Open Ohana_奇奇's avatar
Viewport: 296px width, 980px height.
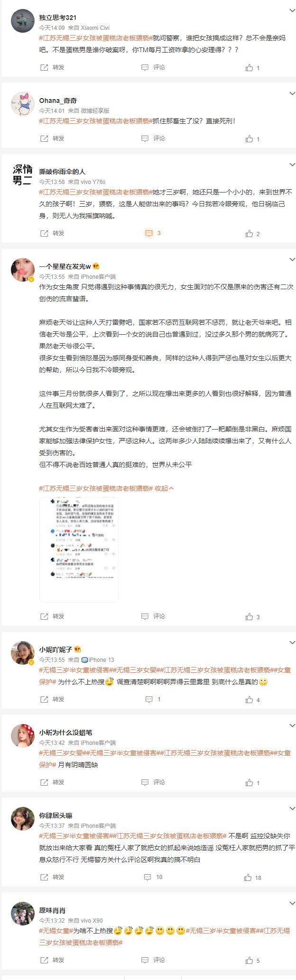[22, 104]
